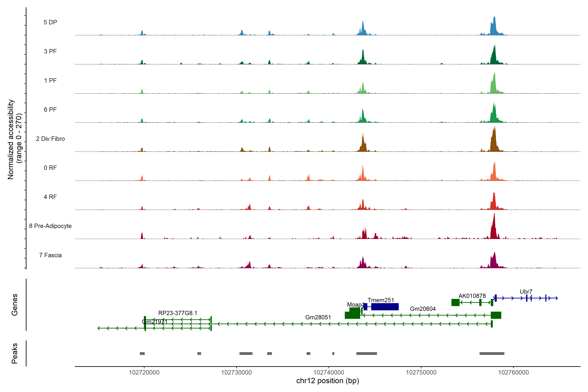Screen dimensions: 588x392
Task: Click the 7 Fascia track label
Action: (50, 255)
